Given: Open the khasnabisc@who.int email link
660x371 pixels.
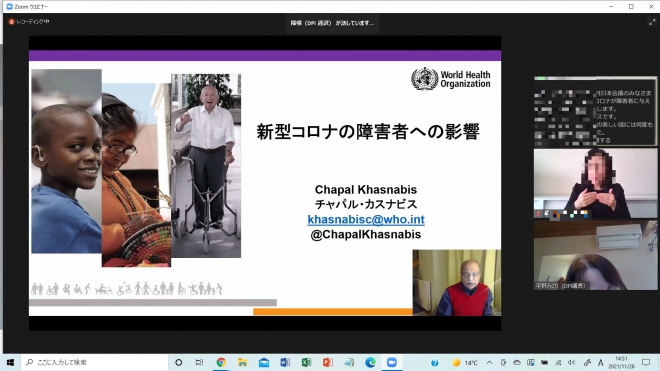Looking at the screenshot, I should (366, 219).
